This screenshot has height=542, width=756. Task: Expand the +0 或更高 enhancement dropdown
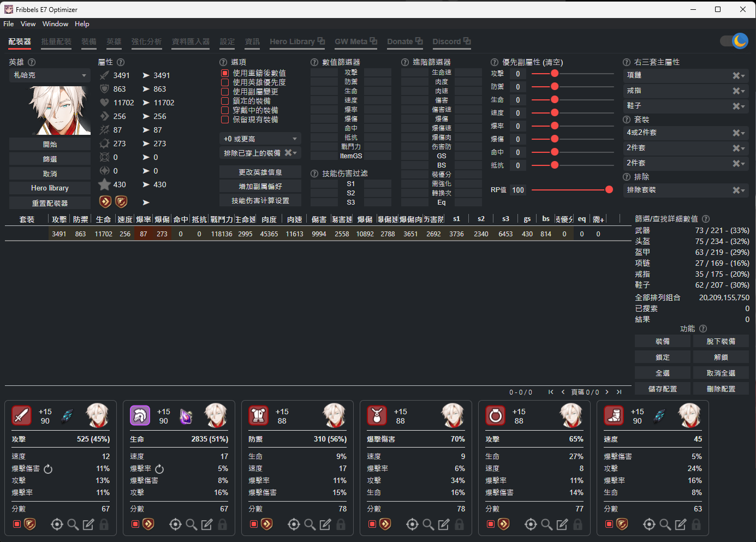click(260, 139)
